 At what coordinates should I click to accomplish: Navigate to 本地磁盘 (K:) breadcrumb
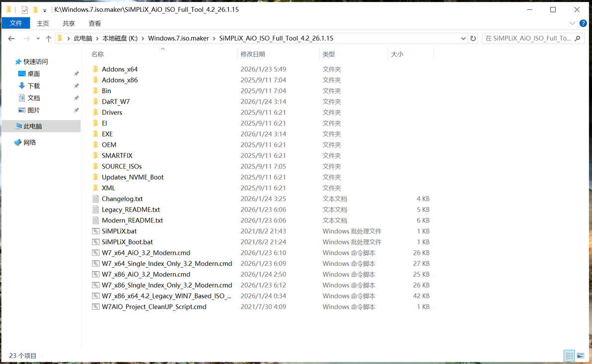[120, 38]
